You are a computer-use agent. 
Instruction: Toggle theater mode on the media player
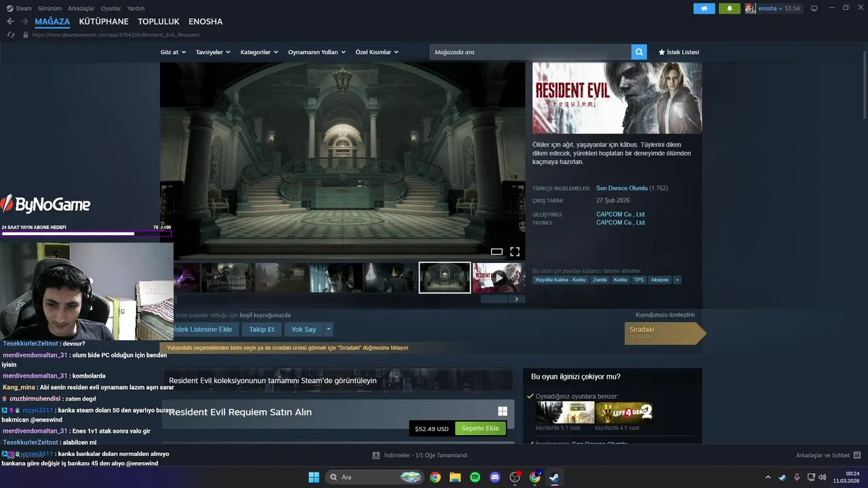click(x=496, y=251)
